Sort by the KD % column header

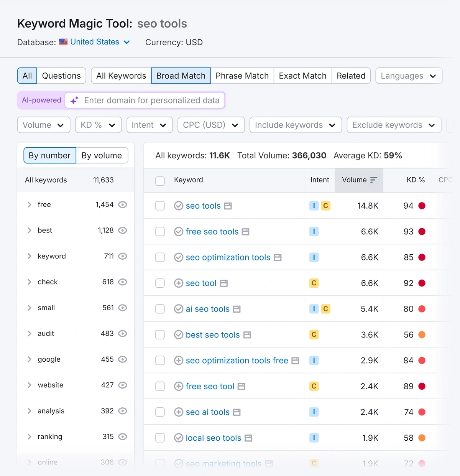pyautogui.click(x=416, y=180)
